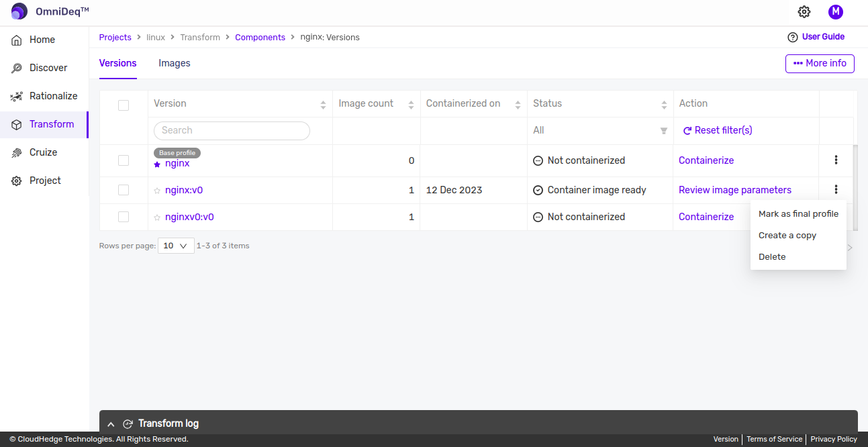Click the Home sidebar icon

(x=17, y=40)
